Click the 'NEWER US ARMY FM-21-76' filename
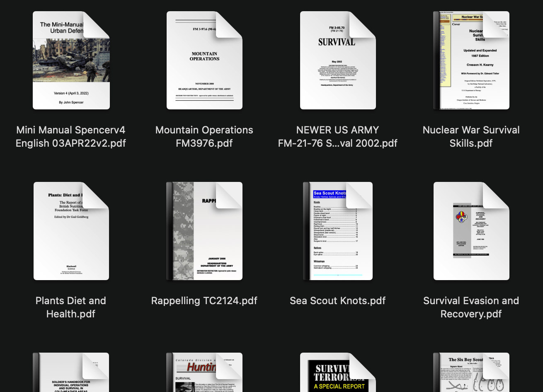Viewport: 543px width, 392px height. [338, 137]
